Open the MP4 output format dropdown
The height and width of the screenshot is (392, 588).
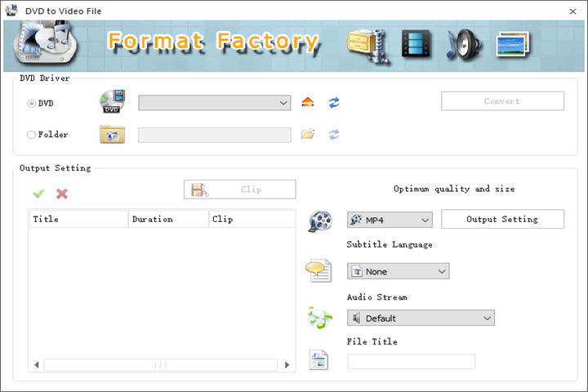[x=390, y=220]
